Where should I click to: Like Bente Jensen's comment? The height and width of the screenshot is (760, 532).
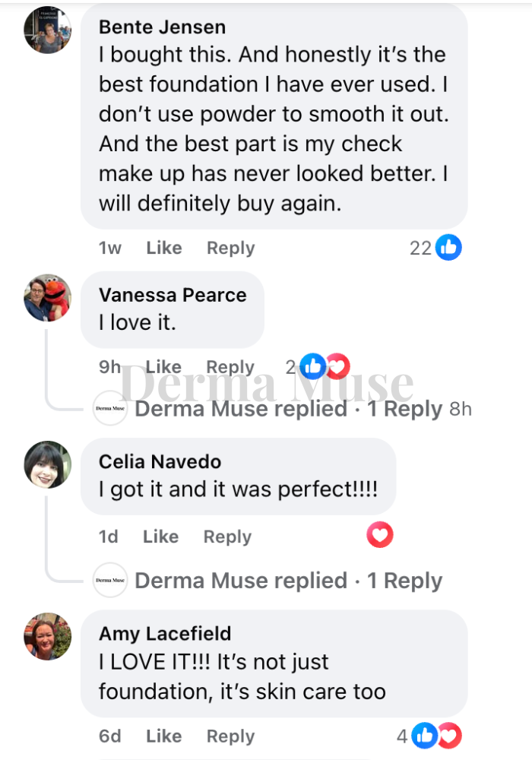point(163,248)
